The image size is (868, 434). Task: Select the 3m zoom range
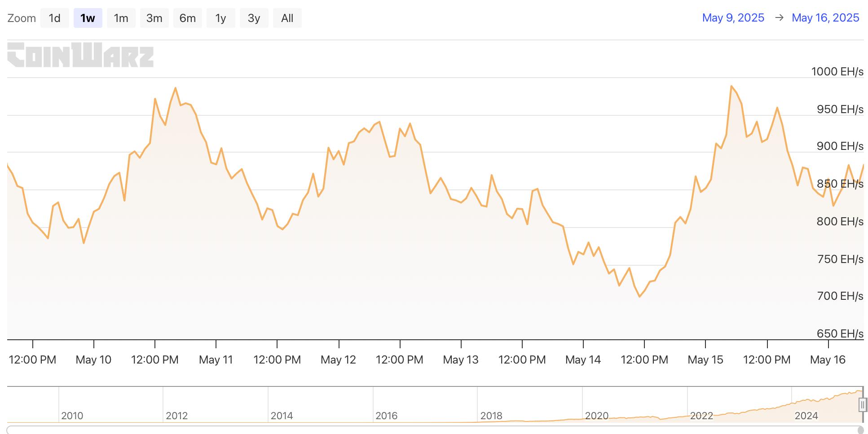154,18
